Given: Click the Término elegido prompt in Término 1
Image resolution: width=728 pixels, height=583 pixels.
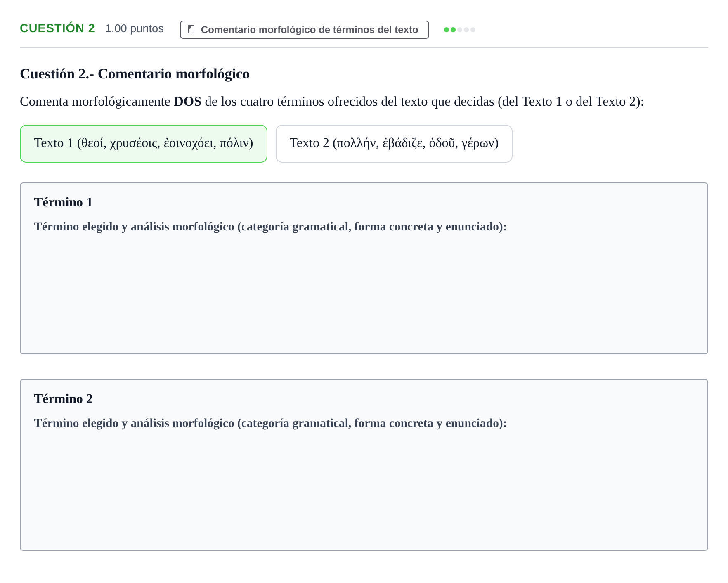Looking at the screenshot, I should pos(270,227).
